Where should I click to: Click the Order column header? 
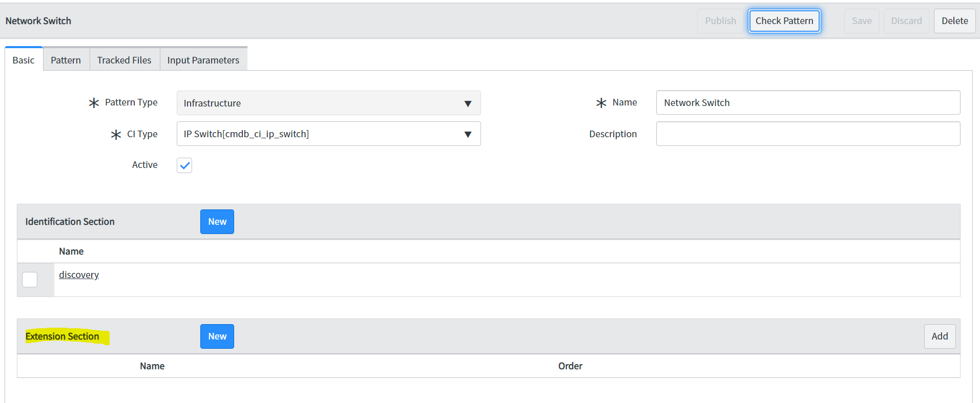(x=570, y=366)
